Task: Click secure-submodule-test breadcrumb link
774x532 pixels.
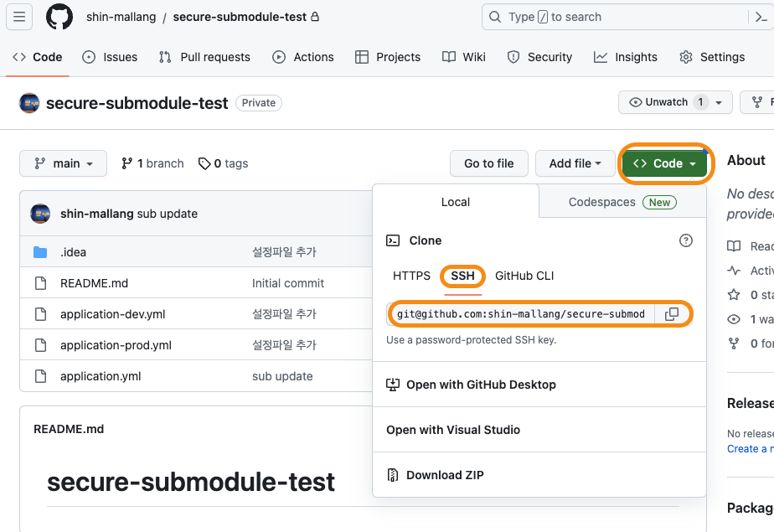Action: (240, 17)
